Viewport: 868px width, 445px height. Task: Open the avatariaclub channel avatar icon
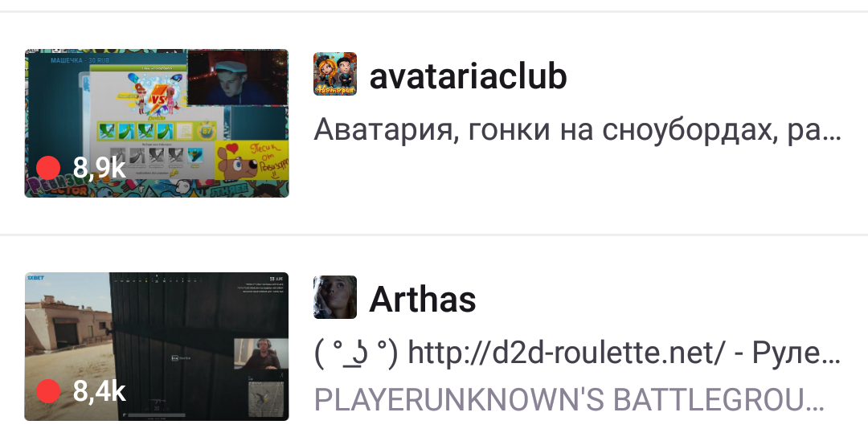coord(335,74)
